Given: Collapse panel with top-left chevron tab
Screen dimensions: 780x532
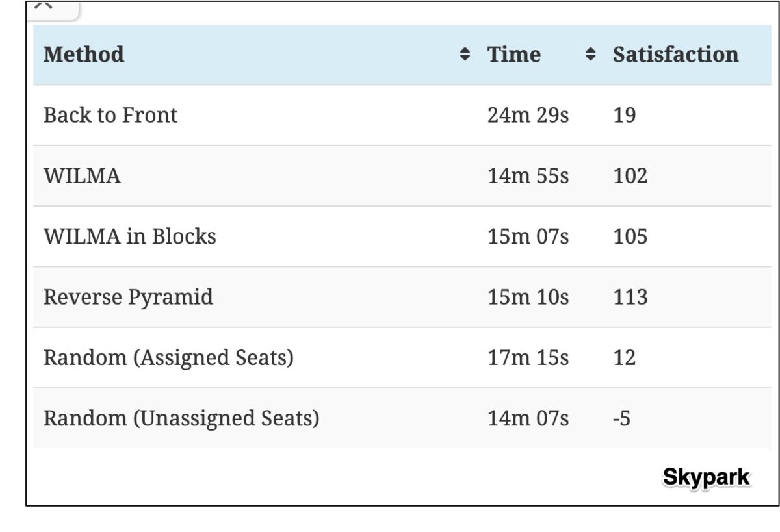Looking at the screenshot, I should pos(44,7).
